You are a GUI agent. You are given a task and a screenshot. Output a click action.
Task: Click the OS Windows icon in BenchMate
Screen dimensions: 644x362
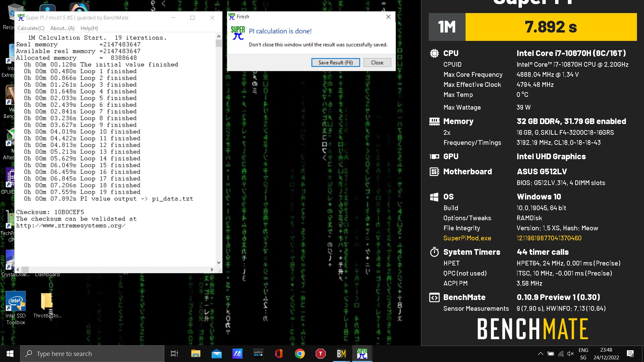tap(434, 197)
